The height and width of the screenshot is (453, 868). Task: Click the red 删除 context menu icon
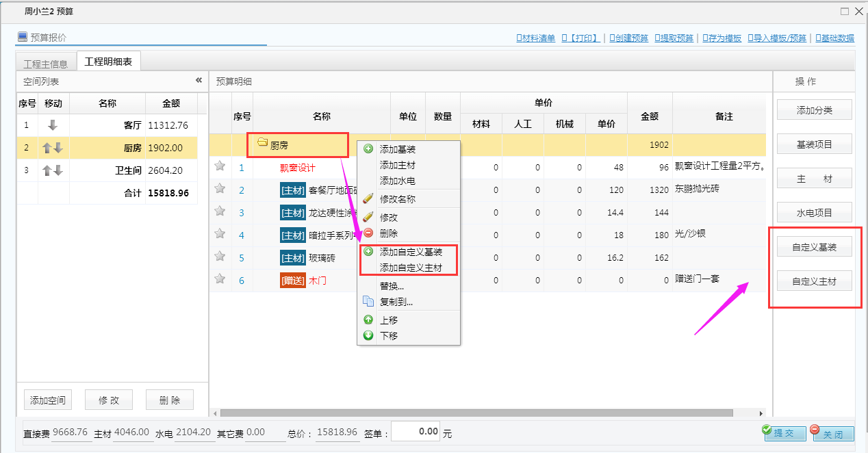(x=368, y=233)
